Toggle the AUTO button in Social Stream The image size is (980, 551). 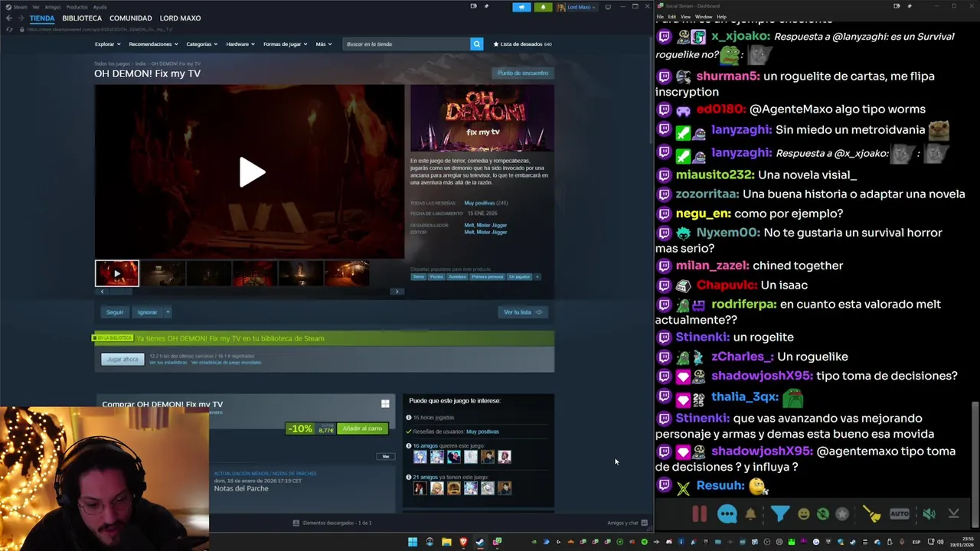900,514
